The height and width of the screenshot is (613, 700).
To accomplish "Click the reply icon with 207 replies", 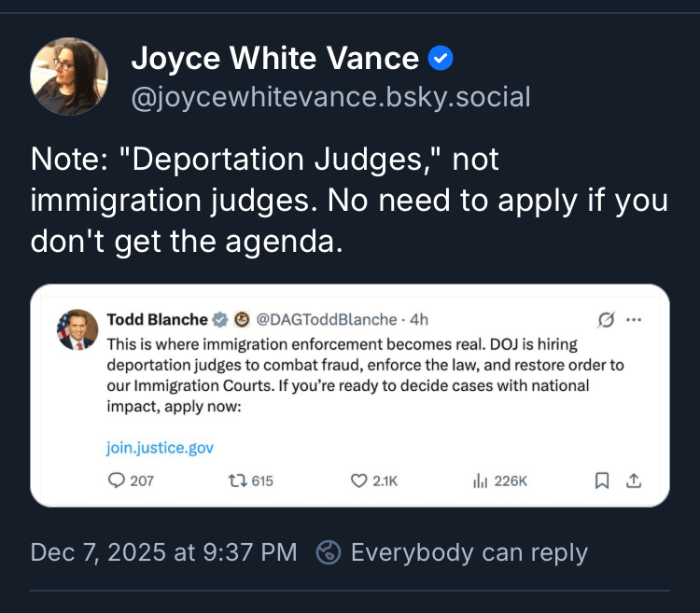I will coord(117,481).
